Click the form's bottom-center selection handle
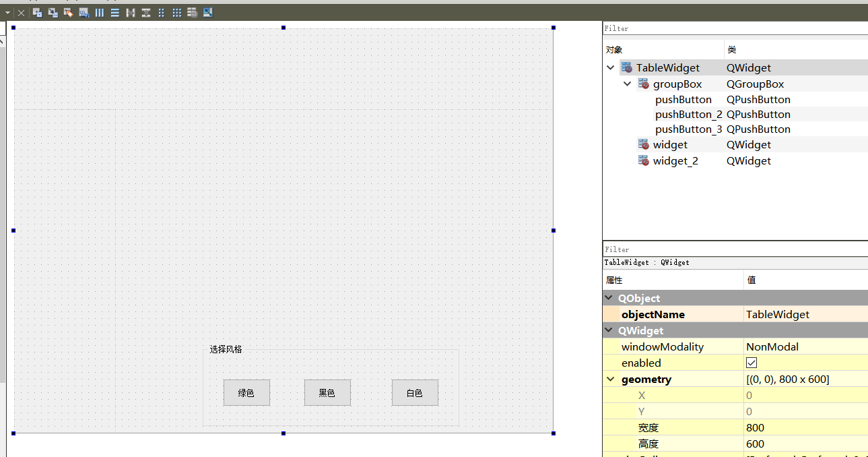 click(283, 433)
